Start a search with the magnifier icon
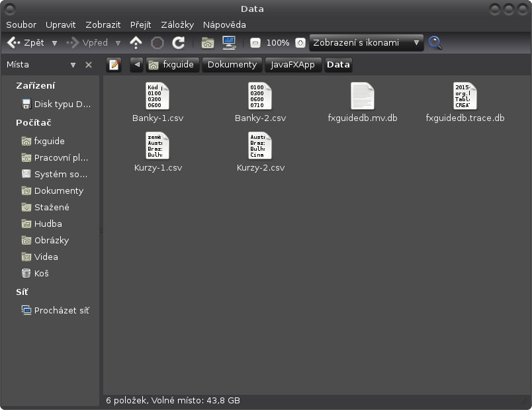 [435, 42]
